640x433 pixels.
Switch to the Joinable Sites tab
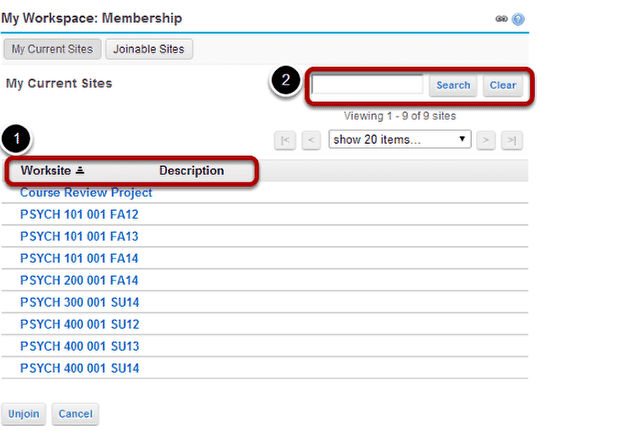[149, 49]
